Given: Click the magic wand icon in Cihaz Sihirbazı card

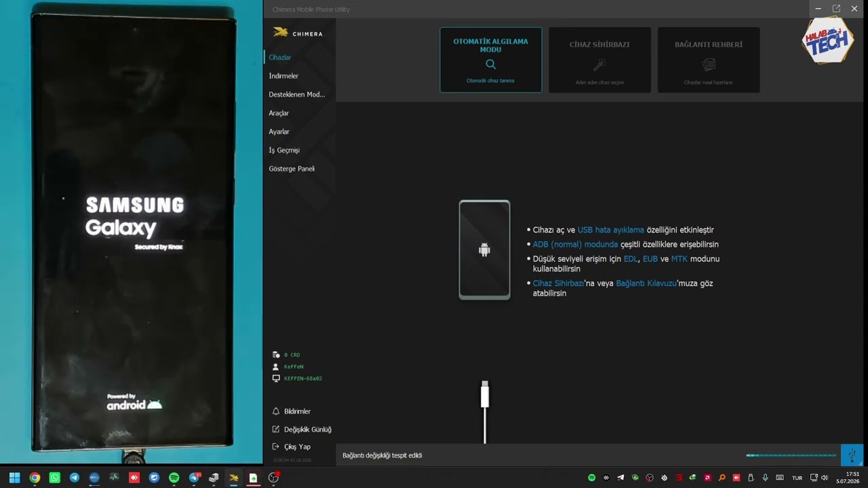Looking at the screenshot, I should pyautogui.click(x=599, y=64).
